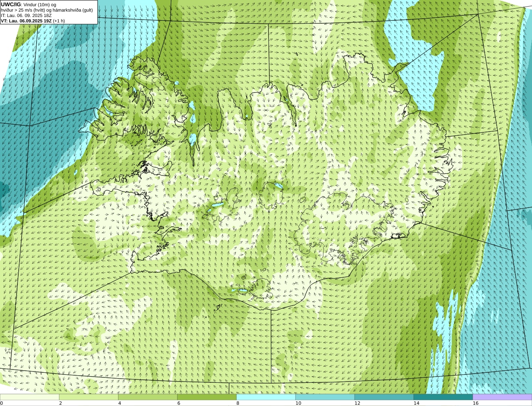Choose the dark teal 14–16 m/s legend swatch

pos(443,397)
